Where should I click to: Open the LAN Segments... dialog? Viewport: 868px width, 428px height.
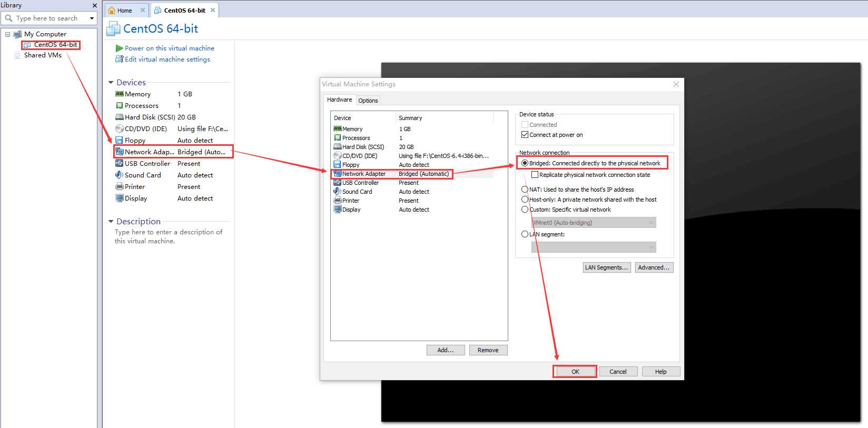pos(606,267)
